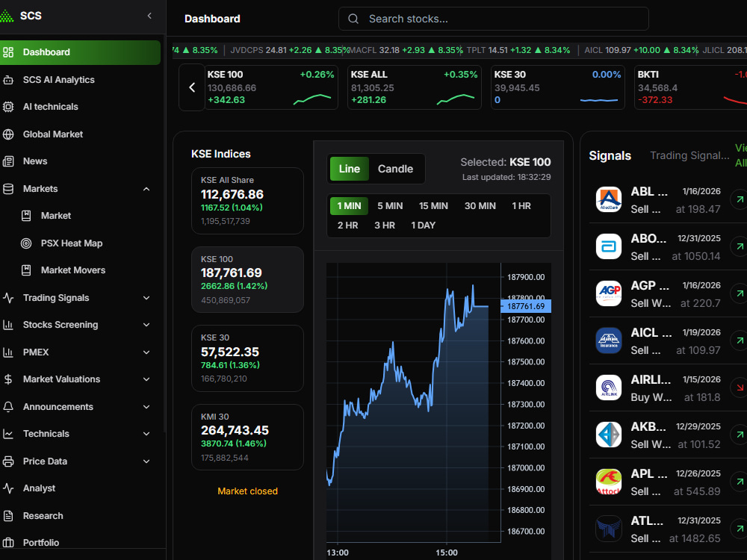The image size is (747, 560).
Task: Select the 1 HR interval
Action: pos(521,206)
